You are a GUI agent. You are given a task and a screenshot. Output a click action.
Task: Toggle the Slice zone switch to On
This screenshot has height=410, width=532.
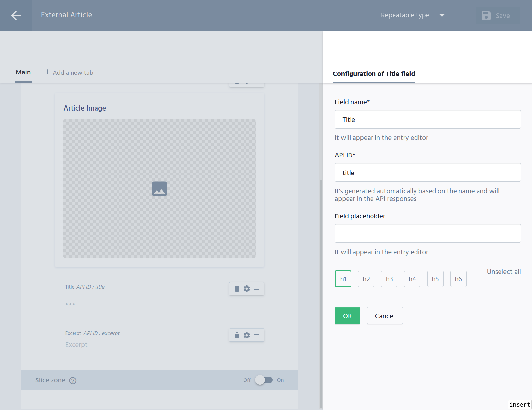[x=265, y=380]
